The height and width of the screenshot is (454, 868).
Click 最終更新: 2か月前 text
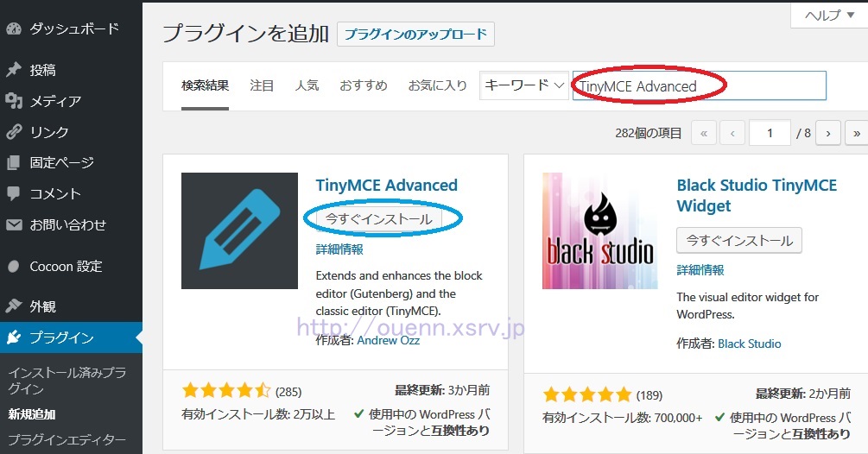click(x=803, y=394)
